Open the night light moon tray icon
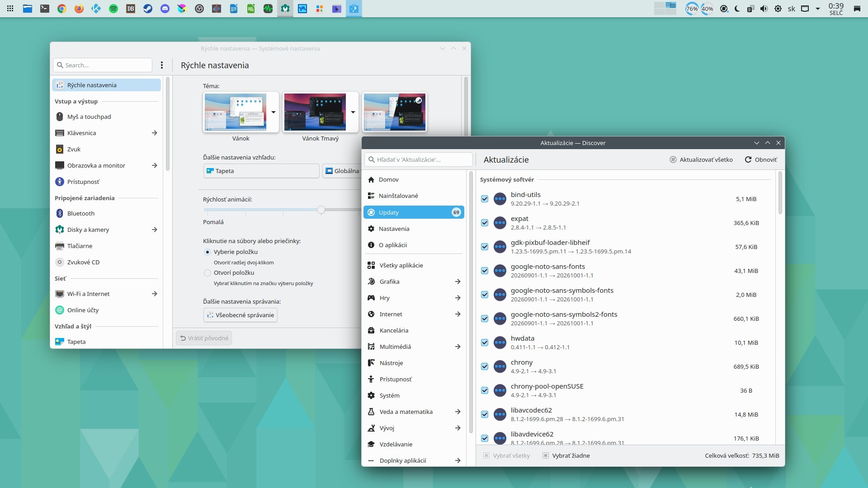Image resolution: width=868 pixels, height=488 pixels. (737, 9)
